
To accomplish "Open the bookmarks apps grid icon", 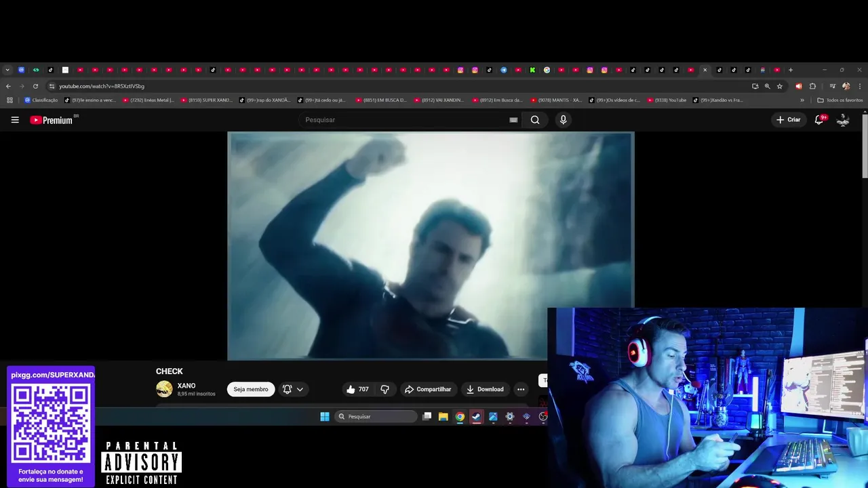I will (x=9, y=100).
